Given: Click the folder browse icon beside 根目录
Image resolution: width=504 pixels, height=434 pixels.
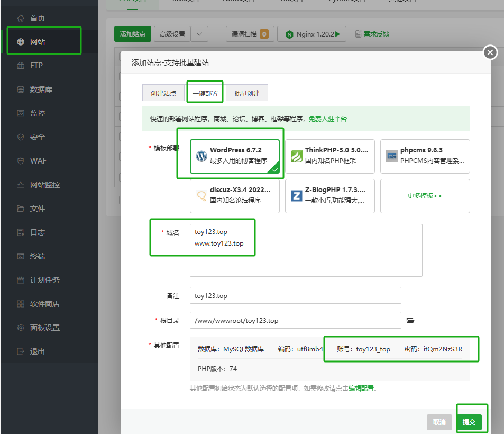Looking at the screenshot, I should point(410,320).
